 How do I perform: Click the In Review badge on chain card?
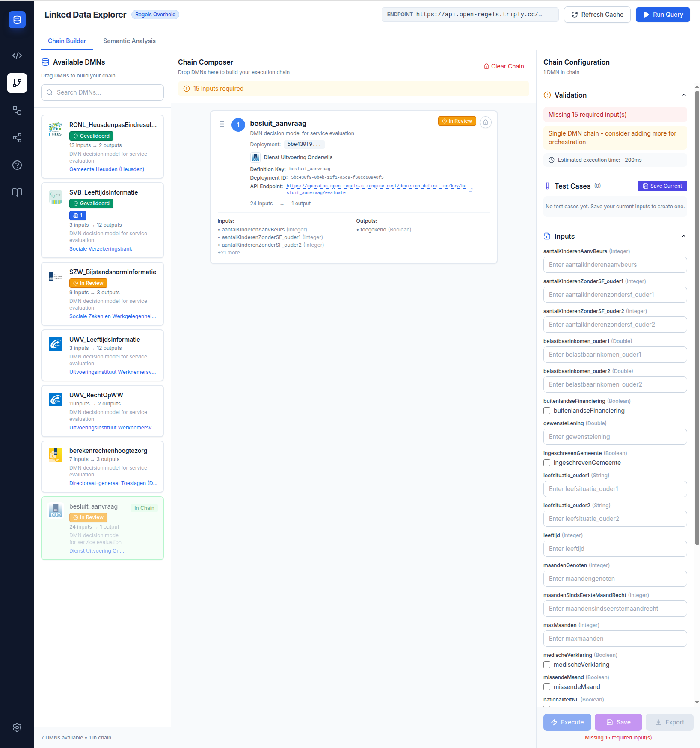click(x=457, y=121)
